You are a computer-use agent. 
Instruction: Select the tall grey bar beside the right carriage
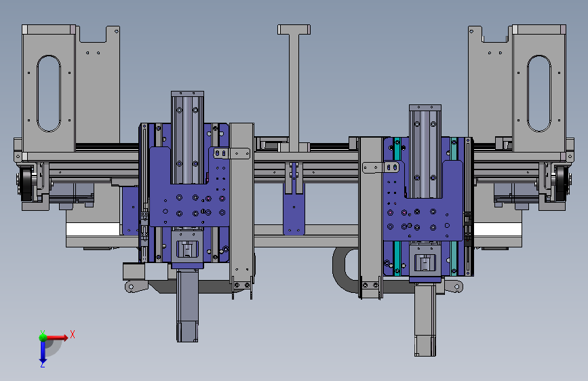pyautogui.click(x=370, y=218)
